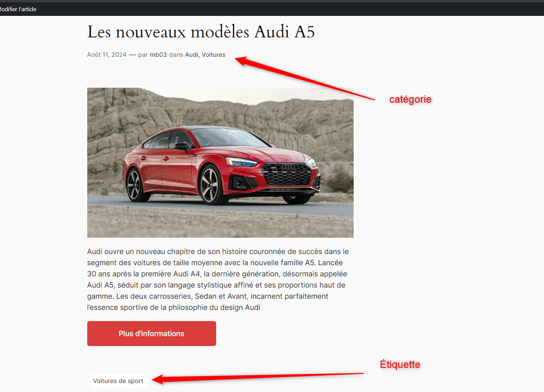Click the red Audi A5 featured image
This screenshot has height=392, width=544.
pos(220,162)
